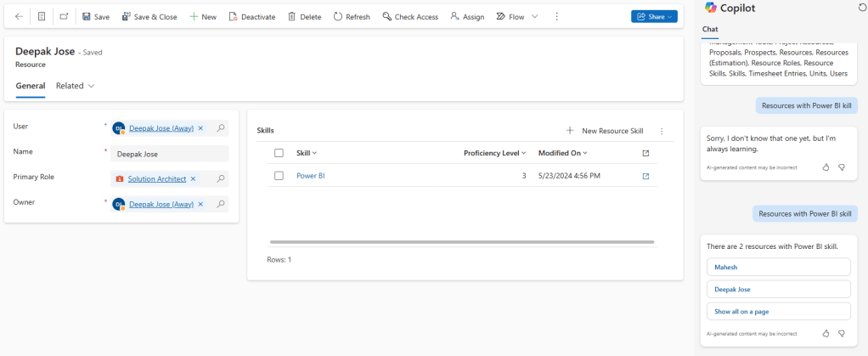Toggle select all skills checkbox

point(279,153)
